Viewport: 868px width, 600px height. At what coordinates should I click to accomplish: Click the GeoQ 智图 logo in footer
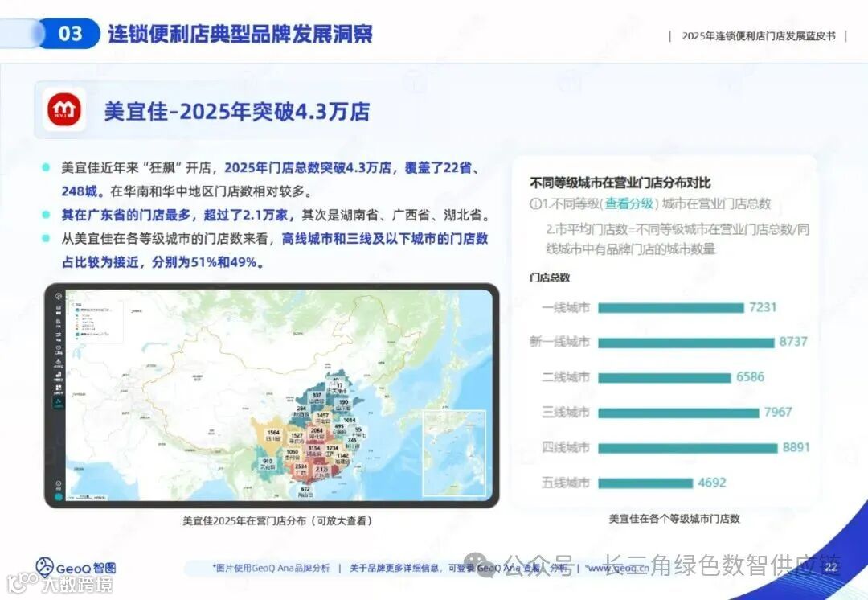[x=76, y=567]
